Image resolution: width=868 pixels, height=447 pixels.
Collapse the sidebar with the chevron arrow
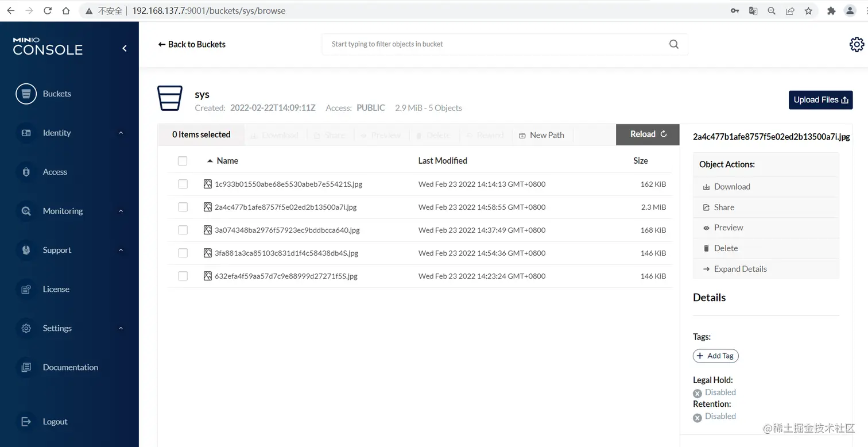pos(125,49)
